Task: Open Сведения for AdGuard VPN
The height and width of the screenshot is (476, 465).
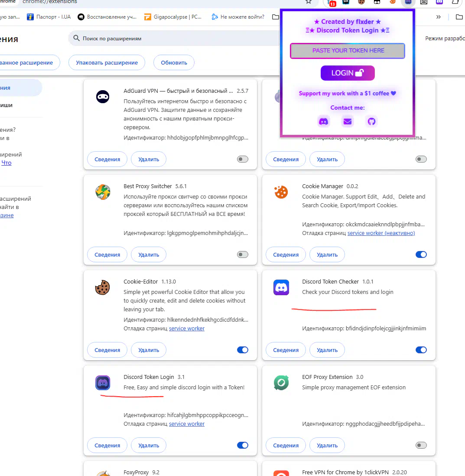Action: pyautogui.click(x=107, y=159)
